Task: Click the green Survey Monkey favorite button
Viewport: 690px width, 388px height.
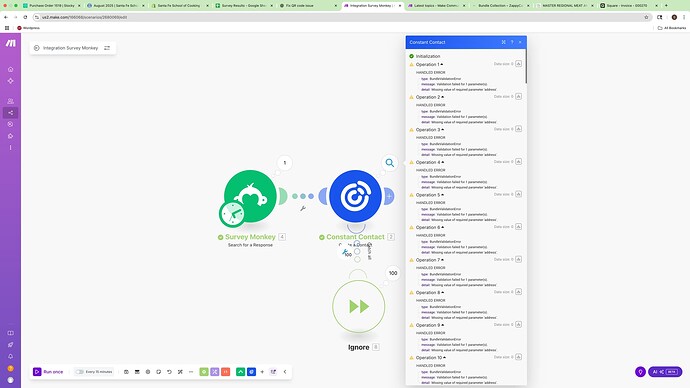Action: tap(240, 372)
